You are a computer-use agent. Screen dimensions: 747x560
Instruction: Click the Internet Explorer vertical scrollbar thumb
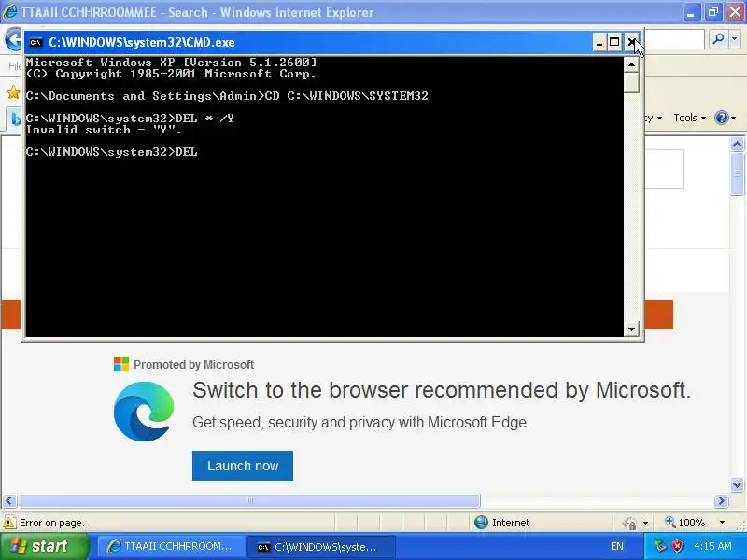pos(737,174)
